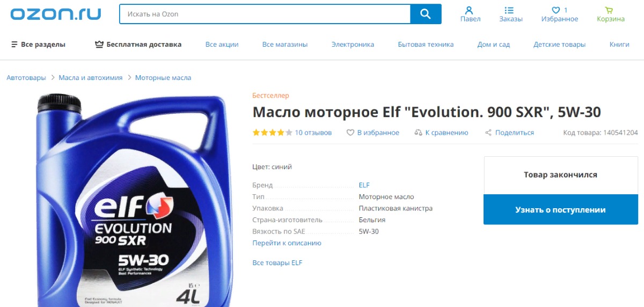Toggle В избранное heart for this product
Screen dimensions: 644x307
click(x=350, y=133)
